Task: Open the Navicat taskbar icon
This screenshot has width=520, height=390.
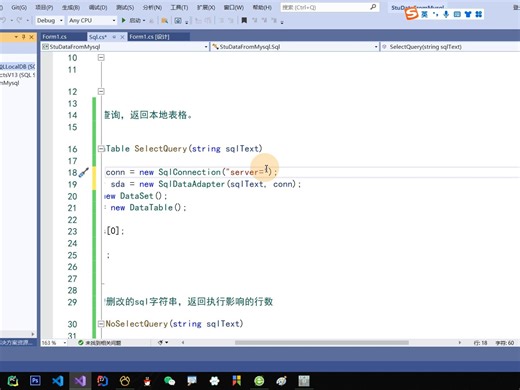Action: [x=125, y=380]
